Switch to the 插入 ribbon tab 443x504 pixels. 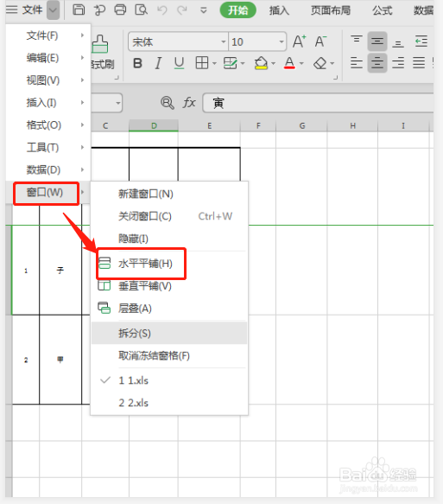(279, 10)
